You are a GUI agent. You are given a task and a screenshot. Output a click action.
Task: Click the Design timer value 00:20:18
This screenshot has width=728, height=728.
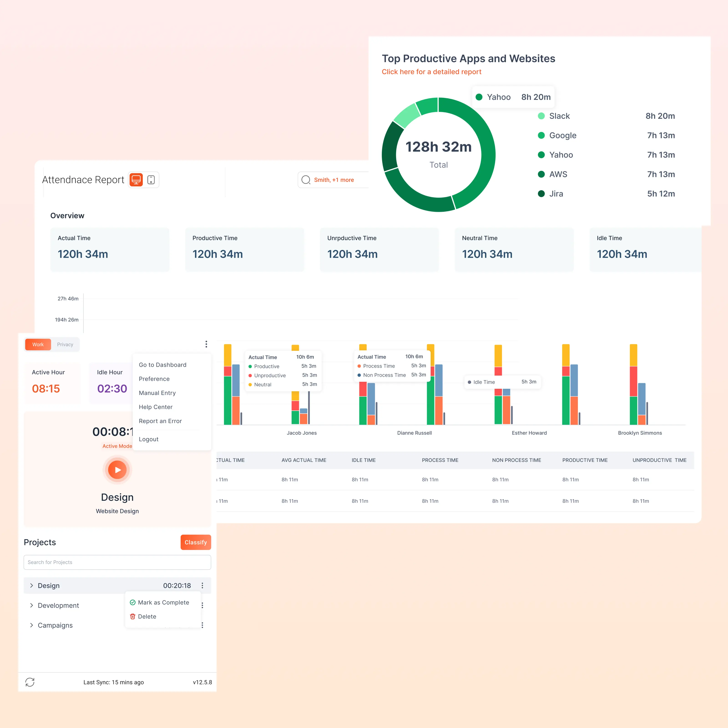(x=177, y=586)
